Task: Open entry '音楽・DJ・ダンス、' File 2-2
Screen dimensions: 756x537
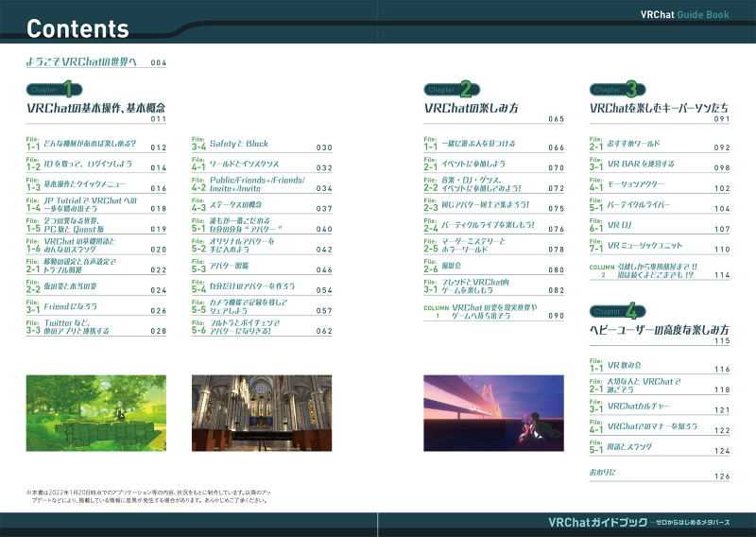Action: [493, 184]
